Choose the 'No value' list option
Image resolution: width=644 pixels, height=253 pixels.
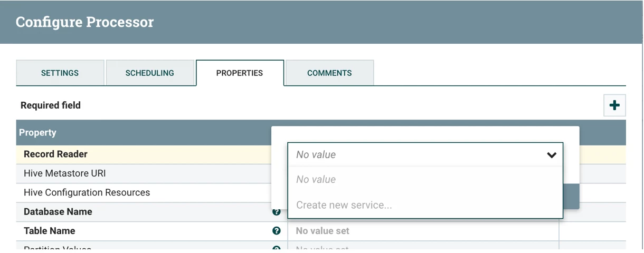pyautogui.click(x=425, y=180)
